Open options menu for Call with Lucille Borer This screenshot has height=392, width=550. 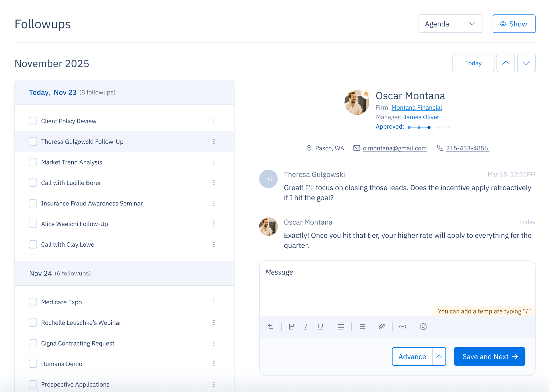(214, 183)
